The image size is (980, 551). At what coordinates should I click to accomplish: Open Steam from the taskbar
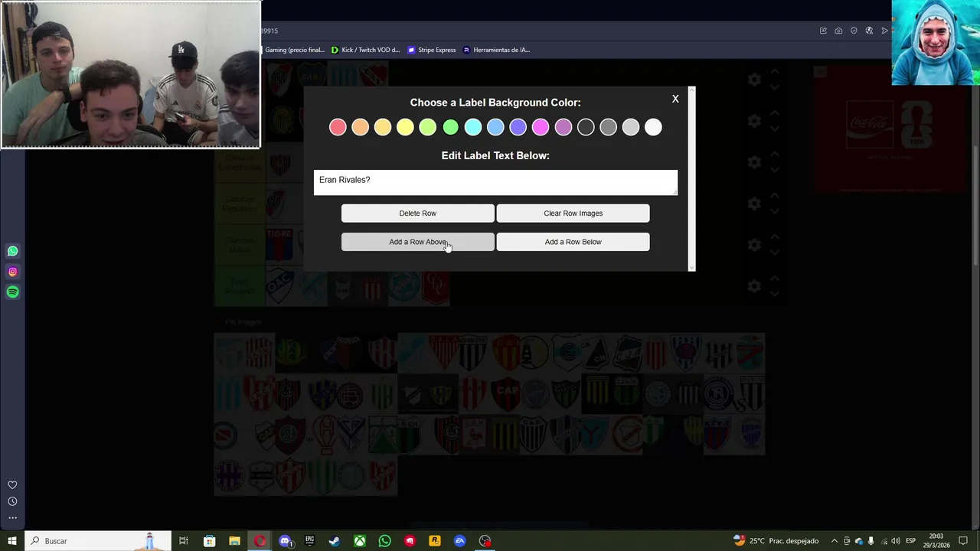click(335, 541)
